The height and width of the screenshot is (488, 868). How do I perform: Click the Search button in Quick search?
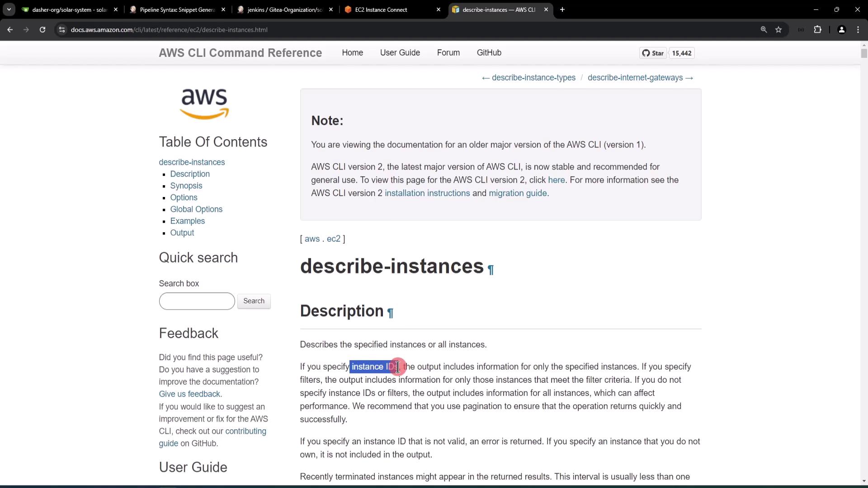254,301
